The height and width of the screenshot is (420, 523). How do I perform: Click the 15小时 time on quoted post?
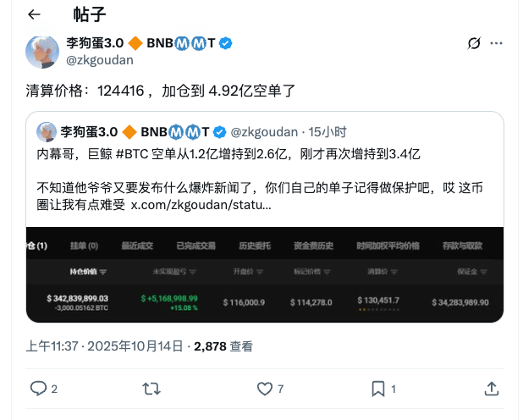328,132
